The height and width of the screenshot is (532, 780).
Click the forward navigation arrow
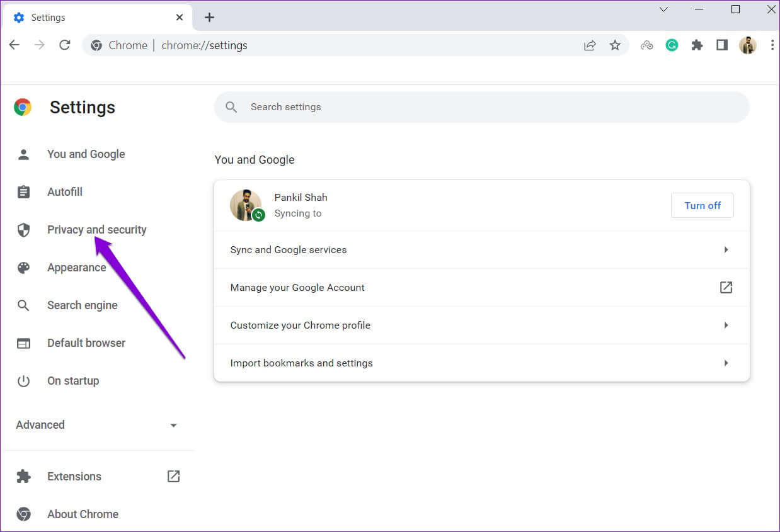coord(40,45)
